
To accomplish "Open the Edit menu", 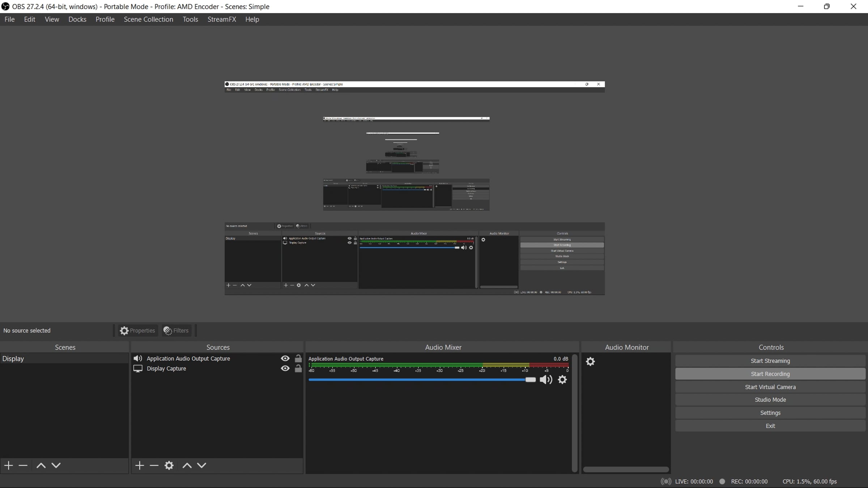I will tap(30, 20).
